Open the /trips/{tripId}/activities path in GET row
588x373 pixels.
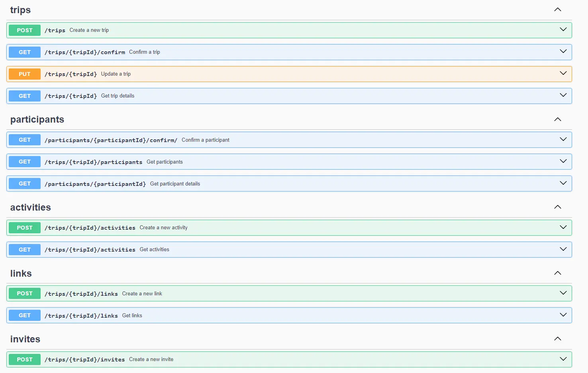pos(90,250)
